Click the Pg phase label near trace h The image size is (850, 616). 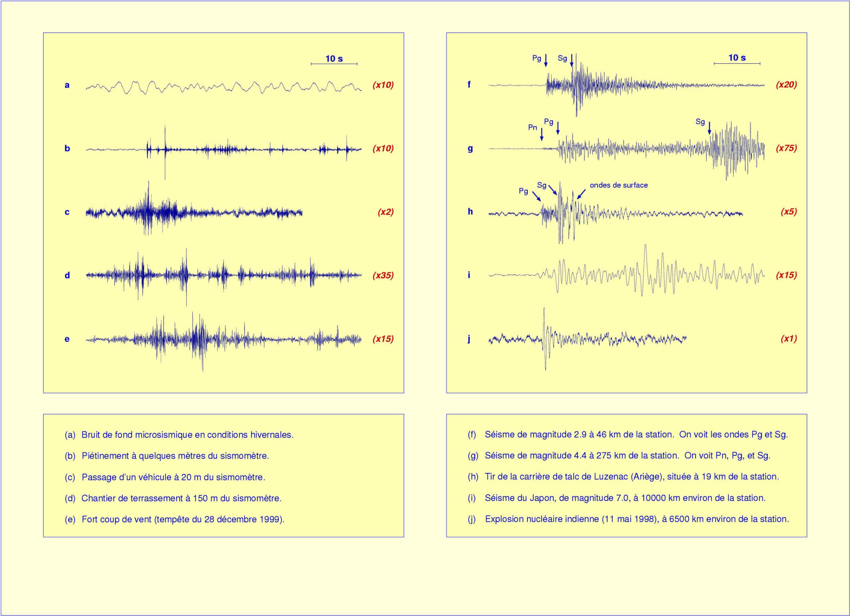(x=523, y=191)
